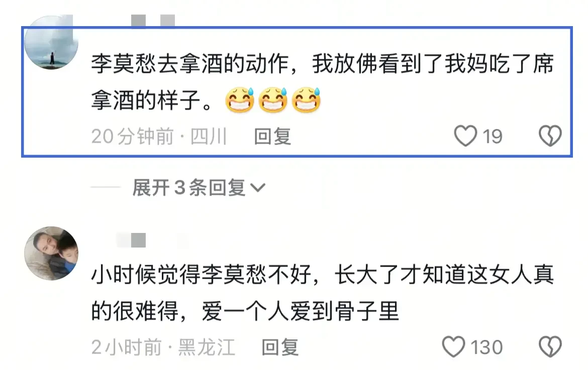Screen dimensions: 588x370
Task: Tap broken-heart icon on the 黑龙江 comment
Action: [550, 346]
